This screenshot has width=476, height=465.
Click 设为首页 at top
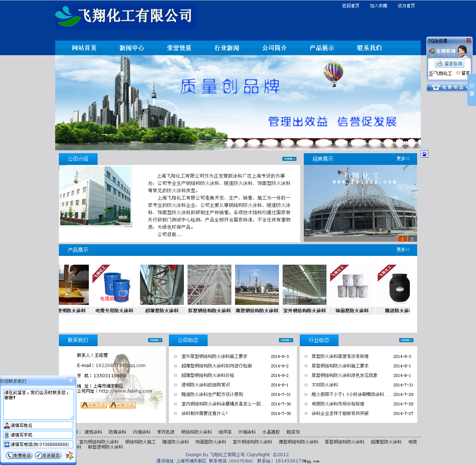(406, 6)
